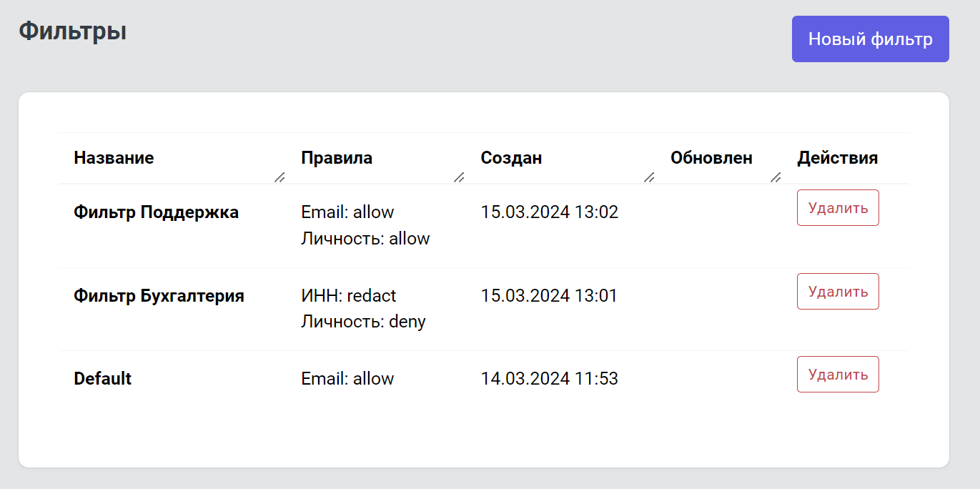The height and width of the screenshot is (489, 980).
Task: Click the Создан column resize handle
Action: click(649, 177)
